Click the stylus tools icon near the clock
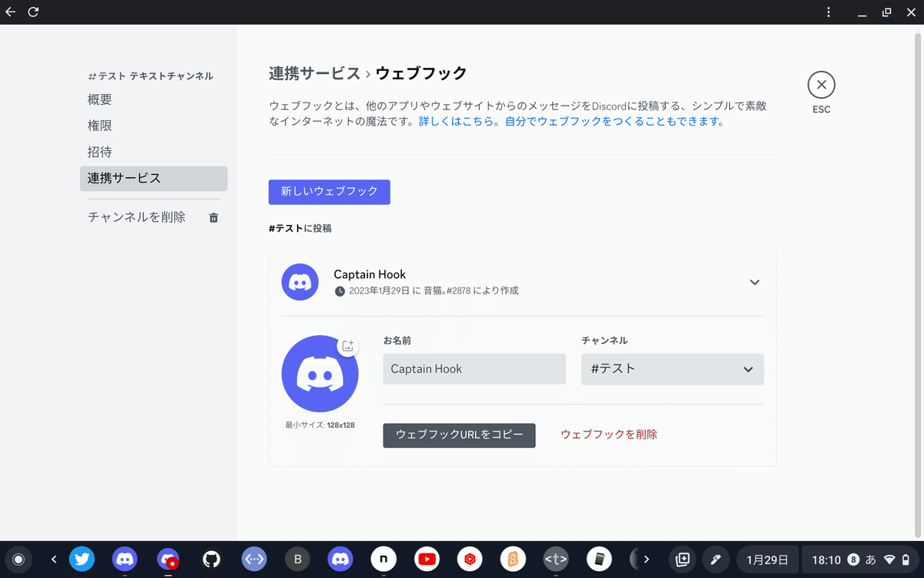Viewport: 924px width, 578px height. [x=716, y=559]
